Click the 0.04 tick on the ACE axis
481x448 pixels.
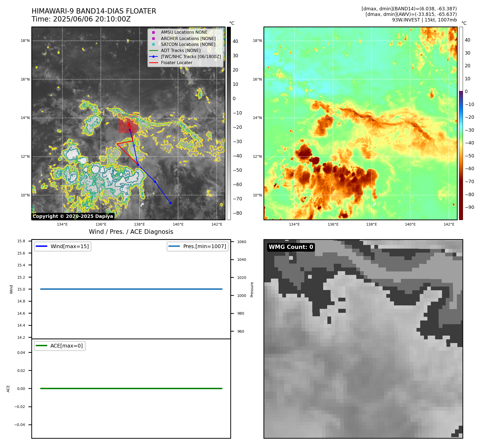pos(21,353)
